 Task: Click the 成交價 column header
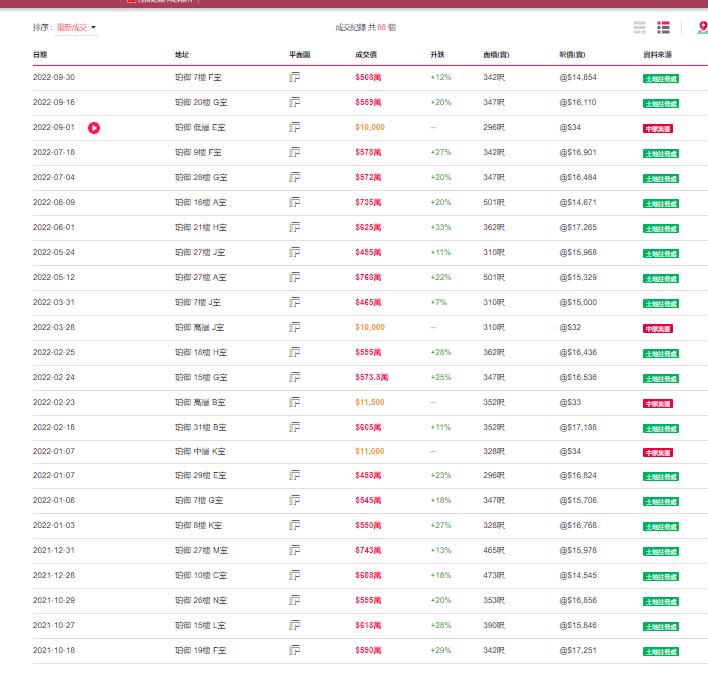click(366, 54)
